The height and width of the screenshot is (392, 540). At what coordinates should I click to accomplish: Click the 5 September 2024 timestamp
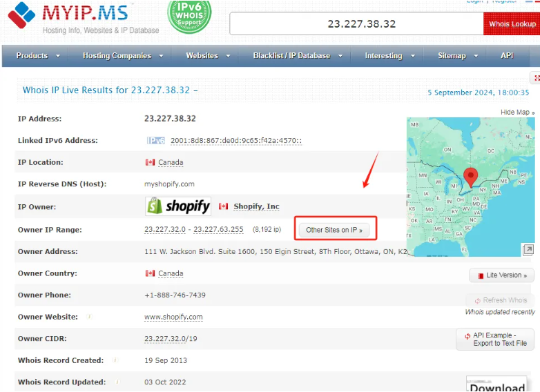(x=478, y=92)
